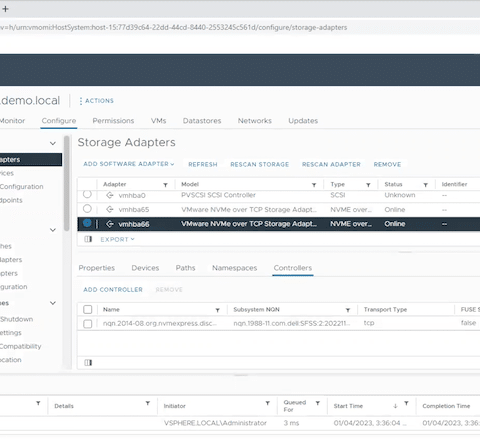Filter the Model column
The image size is (480, 445).
314,185
